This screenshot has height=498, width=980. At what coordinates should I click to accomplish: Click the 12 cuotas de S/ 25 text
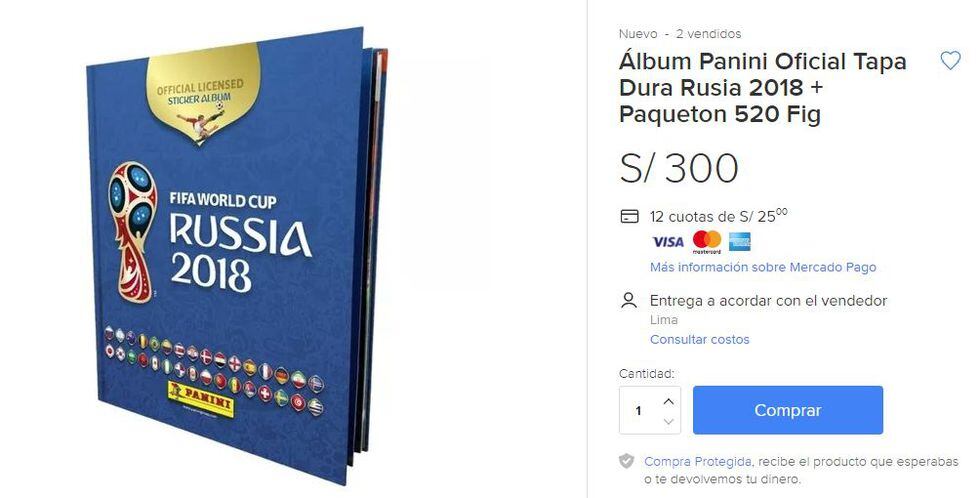718,216
